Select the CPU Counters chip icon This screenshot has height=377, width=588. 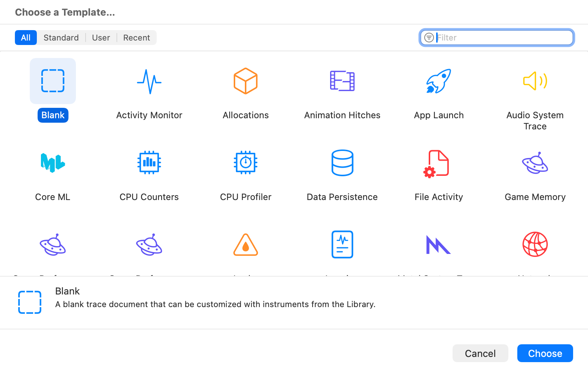[149, 163]
